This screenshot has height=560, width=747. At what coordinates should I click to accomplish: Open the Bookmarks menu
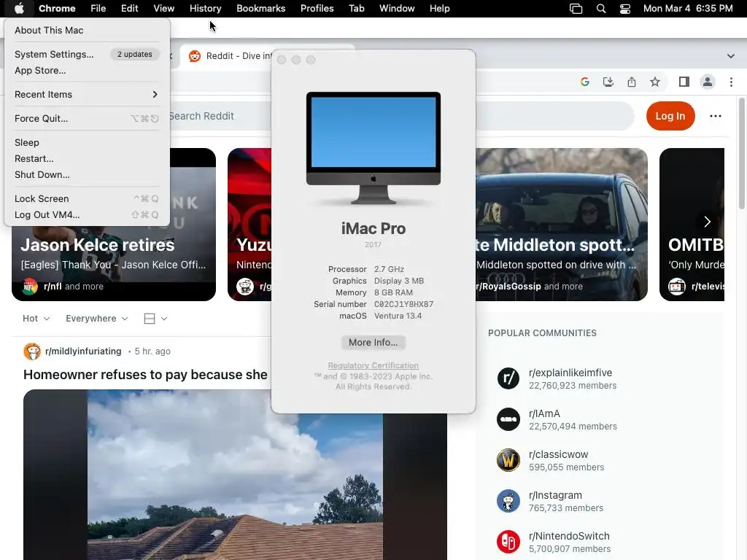(x=260, y=9)
